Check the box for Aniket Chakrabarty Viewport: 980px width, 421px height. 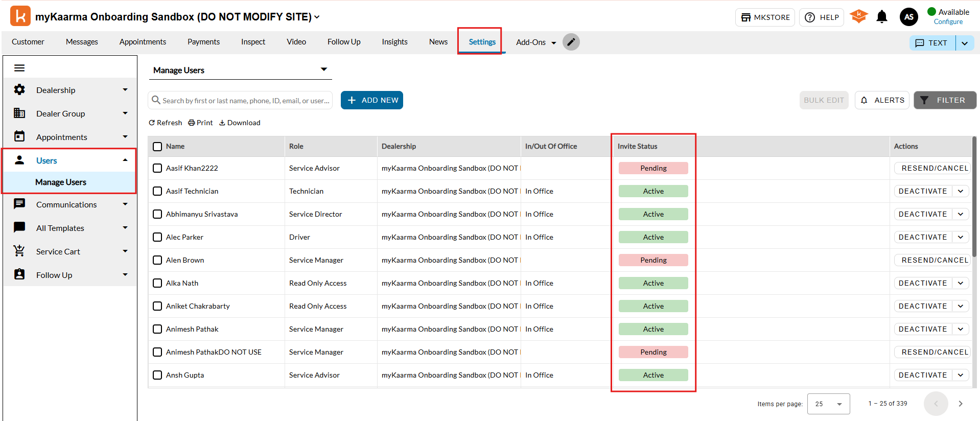157,306
